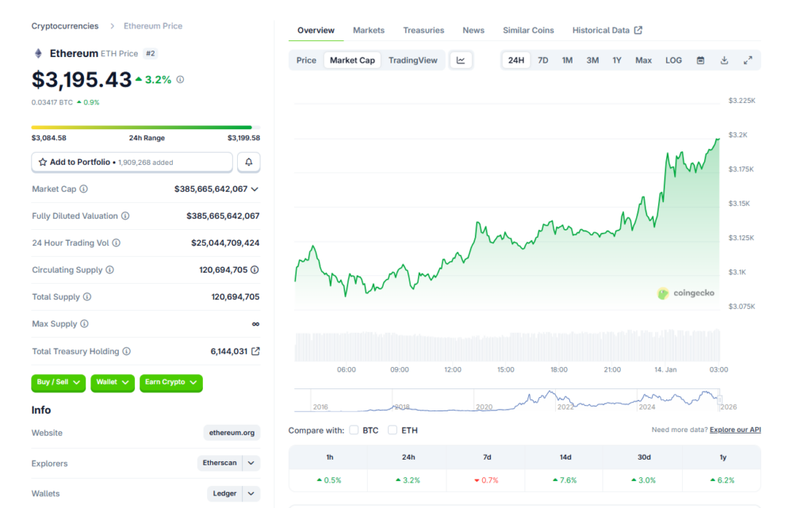The image size is (812, 508).
Task: Click the line chart type icon
Action: (x=461, y=60)
